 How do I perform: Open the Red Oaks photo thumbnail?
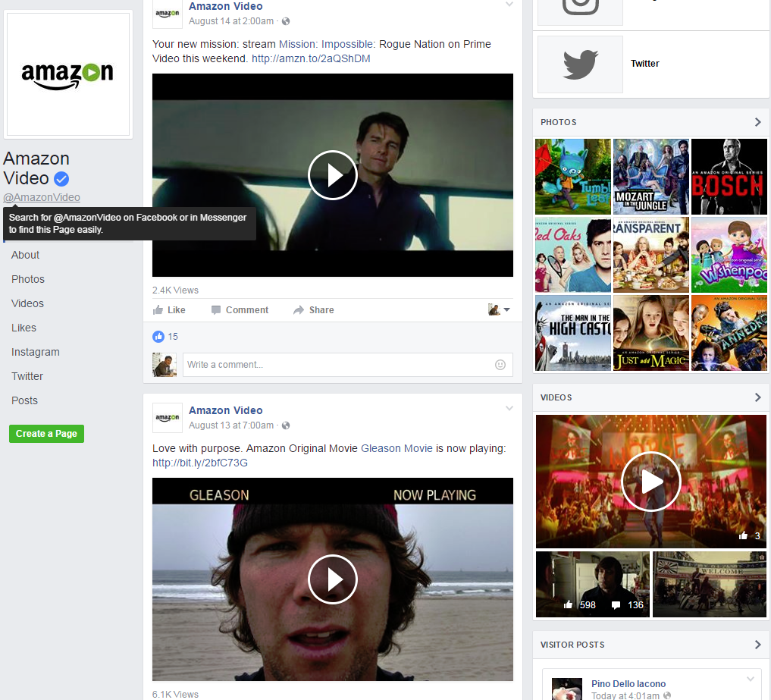pos(573,255)
